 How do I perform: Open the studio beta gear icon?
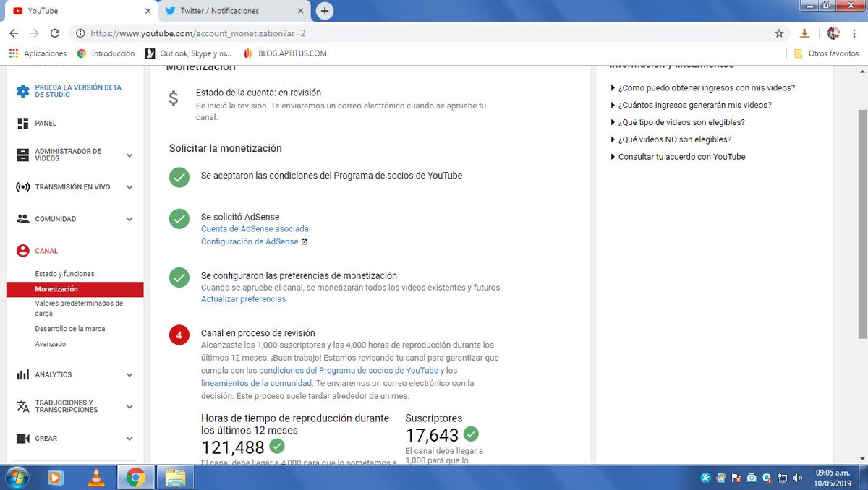[x=23, y=91]
